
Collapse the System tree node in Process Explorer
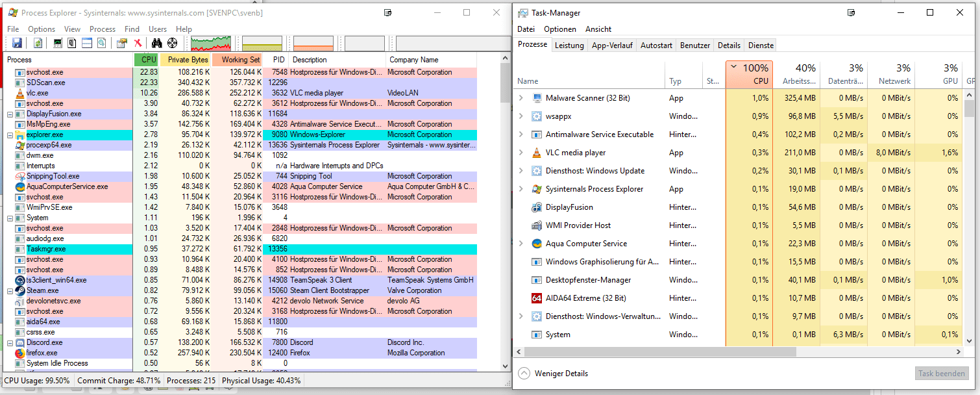pyautogui.click(x=10, y=218)
